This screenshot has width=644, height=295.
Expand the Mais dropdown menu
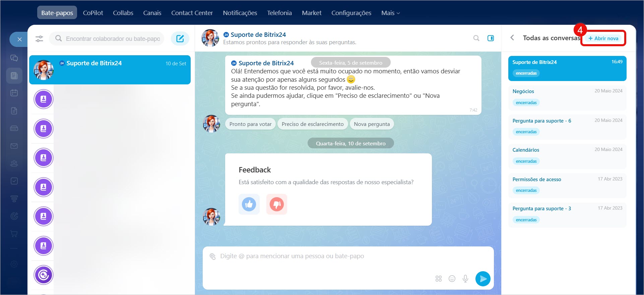coord(390,13)
